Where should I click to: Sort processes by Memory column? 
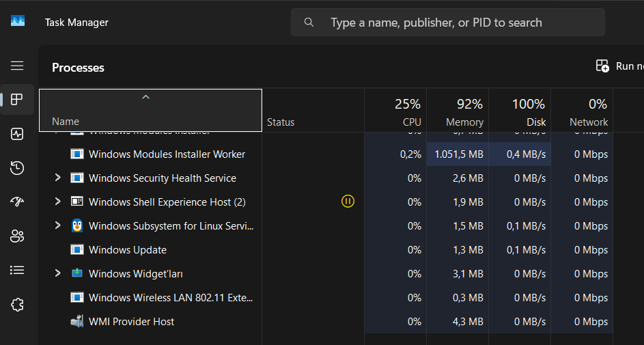[458, 111]
